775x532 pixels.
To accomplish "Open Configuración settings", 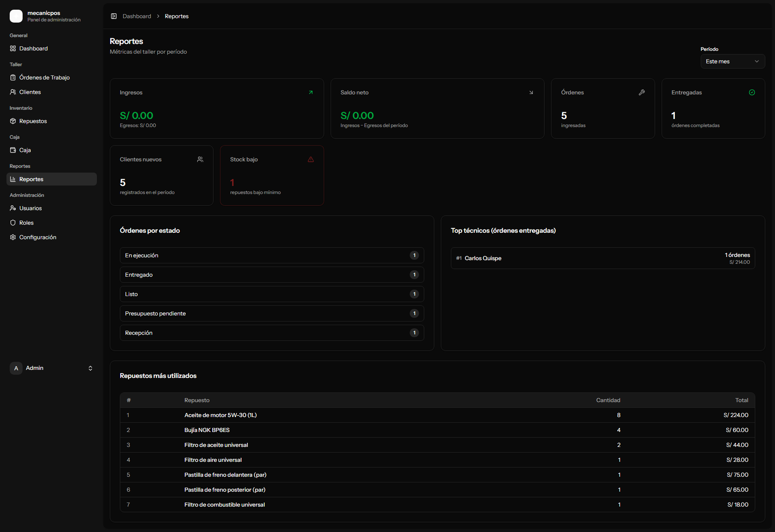I will (x=52, y=237).
